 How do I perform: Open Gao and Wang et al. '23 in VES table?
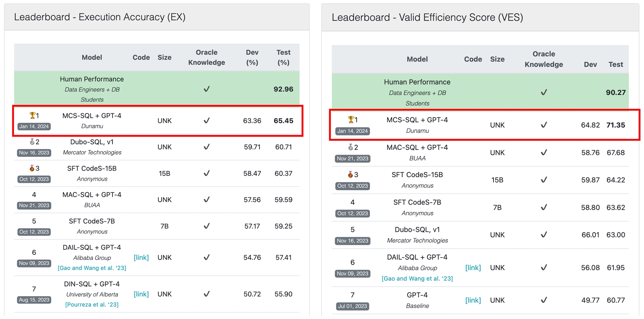point(417,278)
